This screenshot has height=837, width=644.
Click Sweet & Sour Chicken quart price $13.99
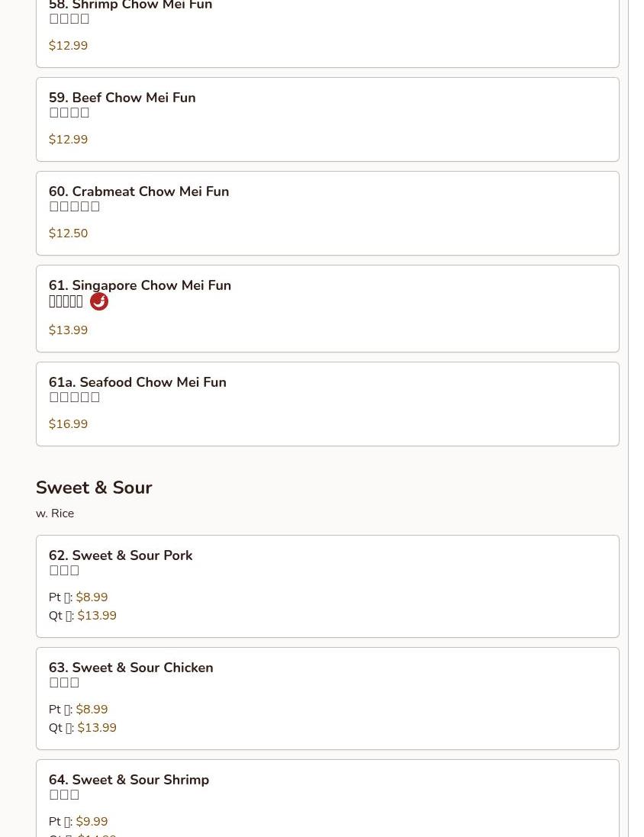[97, 728]
